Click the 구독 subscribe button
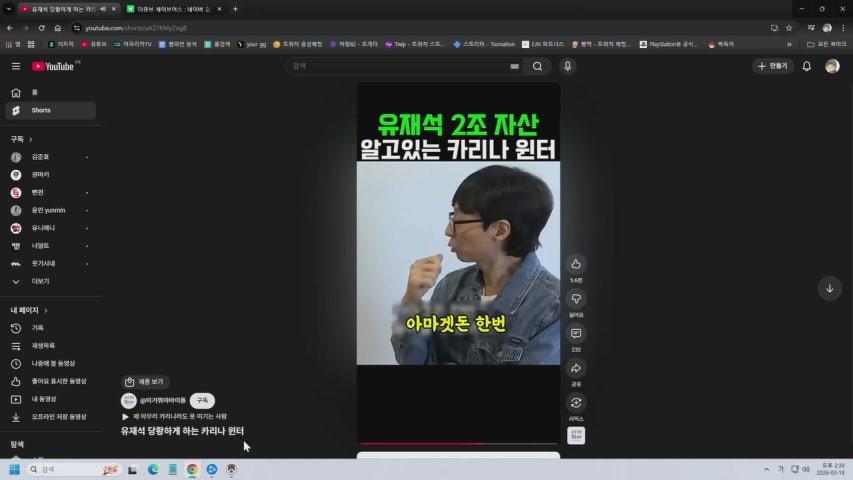This screenshot has width=853, height=480. point(202,401)
